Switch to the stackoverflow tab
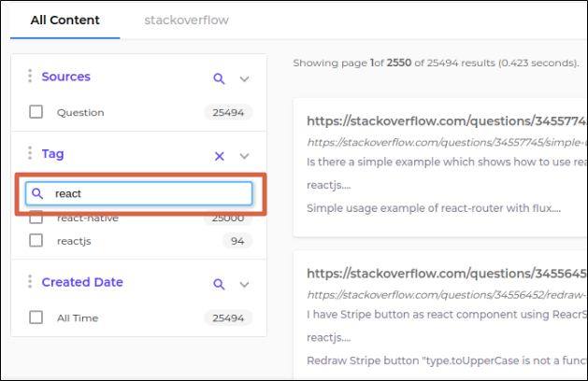This screenshot has width=588, height=381. (186, 20)
